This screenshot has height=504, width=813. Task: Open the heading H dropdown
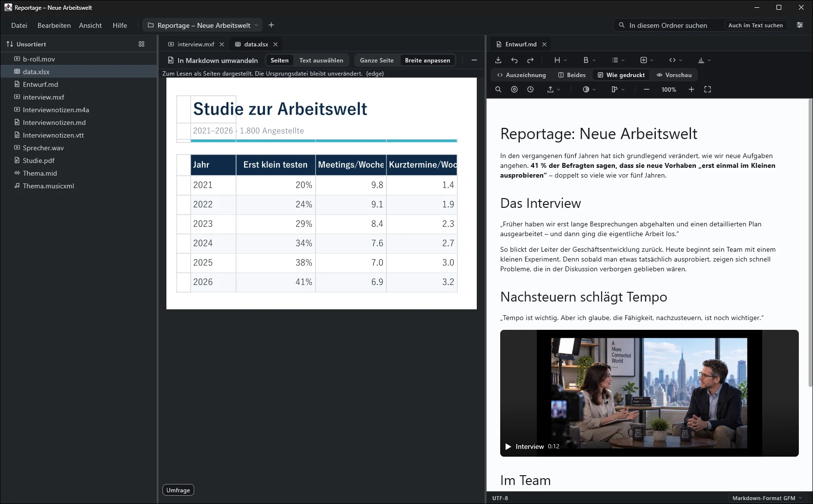[561, 60]
